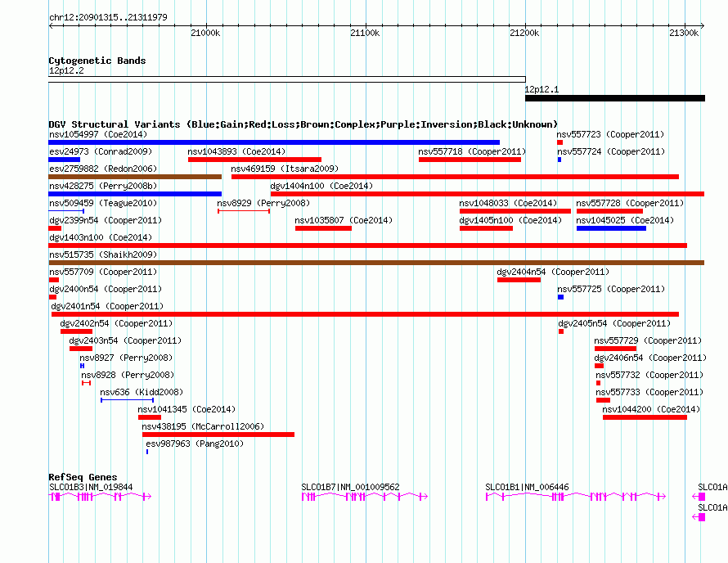Image resolution: width=728 pixels, height=563 pixels.
Task: Open dgv2399n54 (Cooper2011) variant label
Action: coord(106,220)
